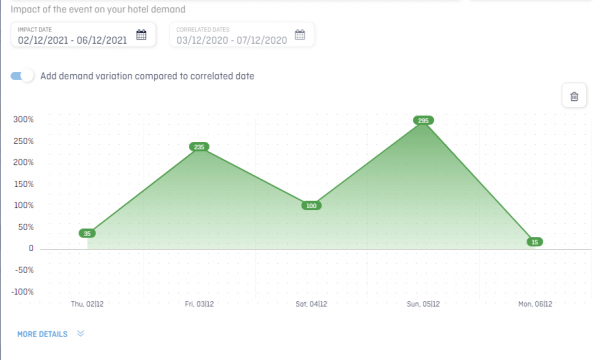The image size is (600, 360).
Task: Click the -50% y-axis label
Action: (x=24, y=270)
